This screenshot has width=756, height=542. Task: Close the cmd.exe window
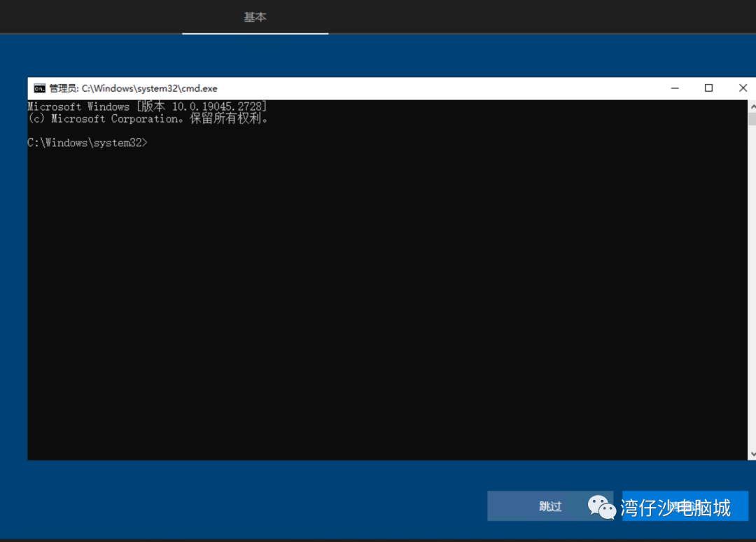(x=743, y=88)
